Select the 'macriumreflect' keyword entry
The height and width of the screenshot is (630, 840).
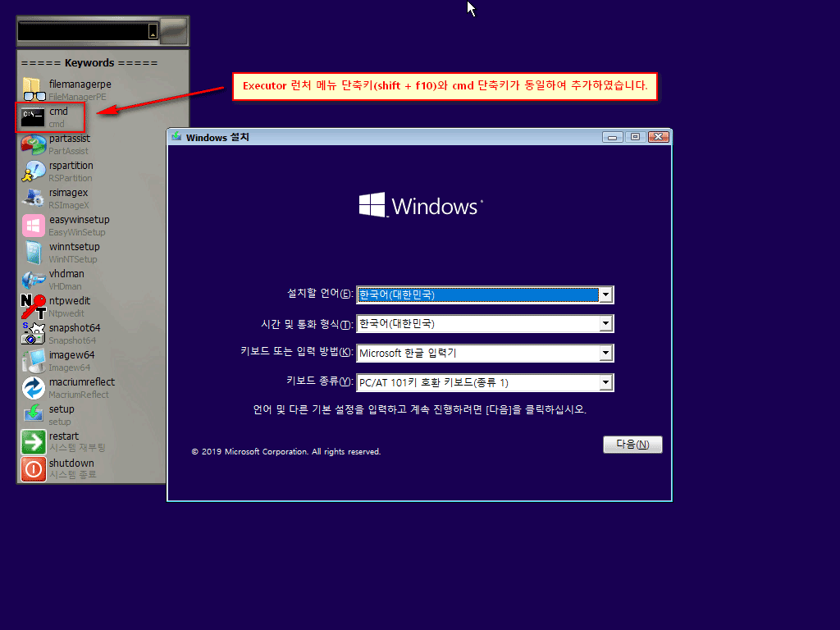(x=82, y=382)
